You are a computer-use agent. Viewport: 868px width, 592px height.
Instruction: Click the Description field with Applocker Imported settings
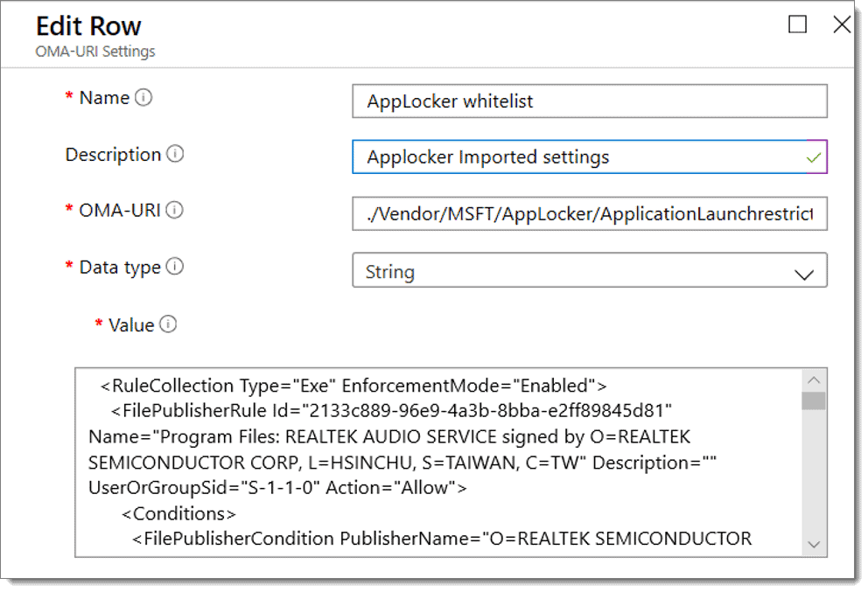tap(590, 157)
